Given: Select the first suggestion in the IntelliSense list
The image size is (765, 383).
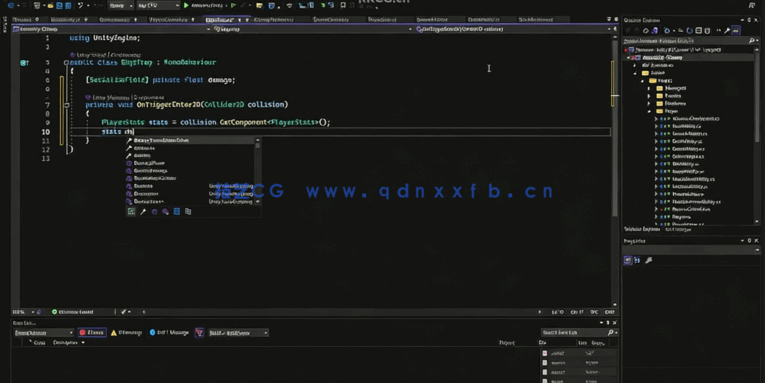Looking at the screenshot, I should tap(190, 141).
